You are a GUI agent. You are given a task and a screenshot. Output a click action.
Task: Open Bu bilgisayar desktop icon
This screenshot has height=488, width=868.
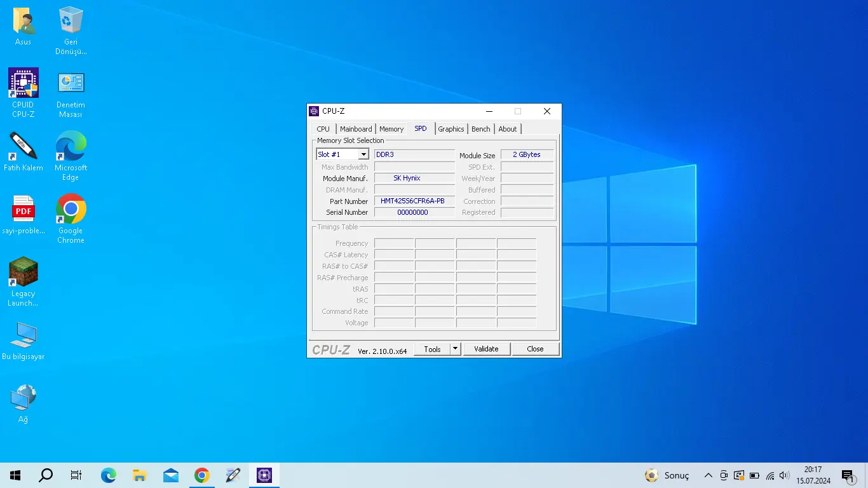tap(24, 341)
